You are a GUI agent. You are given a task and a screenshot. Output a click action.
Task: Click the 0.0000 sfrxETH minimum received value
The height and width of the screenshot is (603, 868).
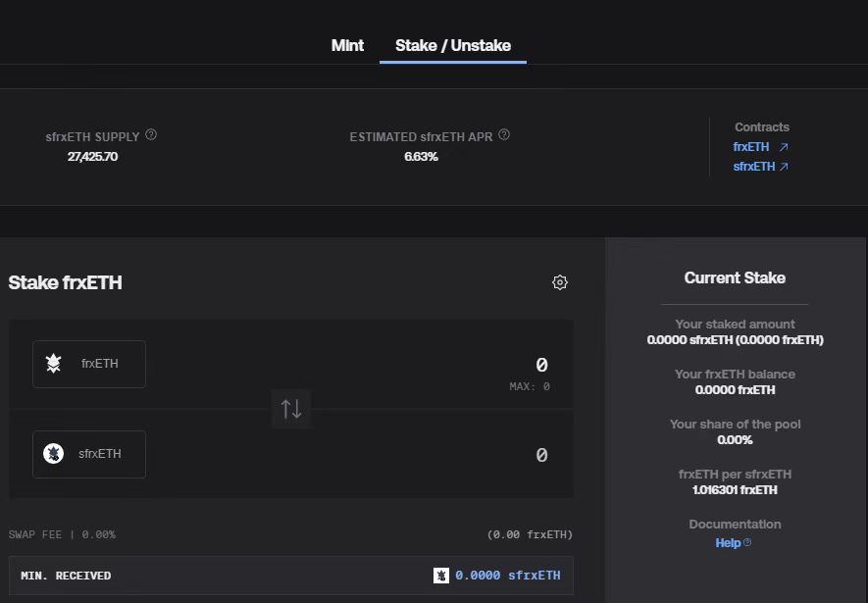(508, 576)
